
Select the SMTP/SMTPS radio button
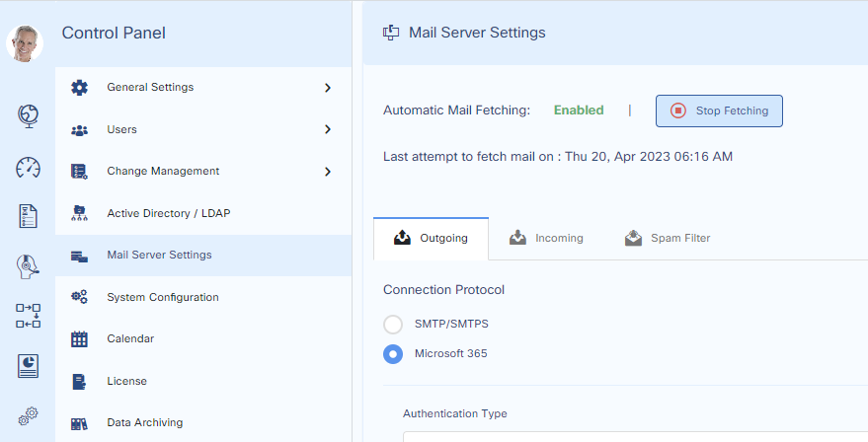(x=393, y=324)
